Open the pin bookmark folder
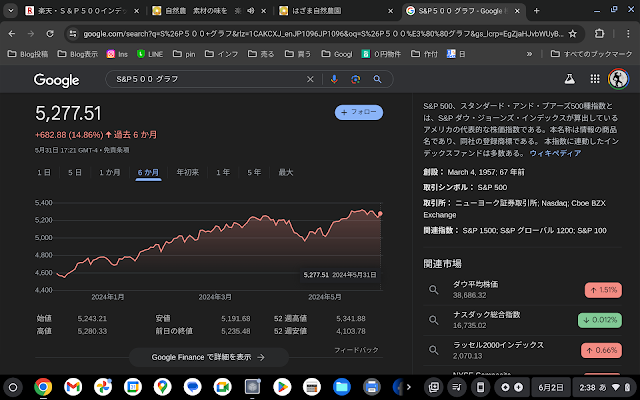The height and width of the screenshot is (400, 640). (184, 54)
